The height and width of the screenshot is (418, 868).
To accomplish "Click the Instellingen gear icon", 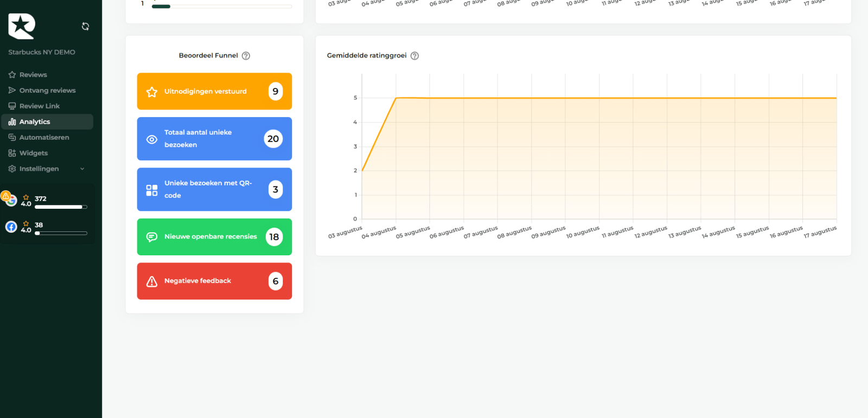I will [x=12, y=169].
